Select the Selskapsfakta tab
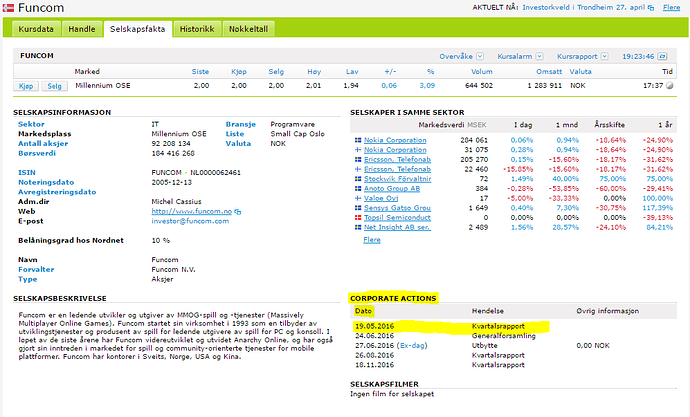The image size is (690, 417). pos(138,29)
